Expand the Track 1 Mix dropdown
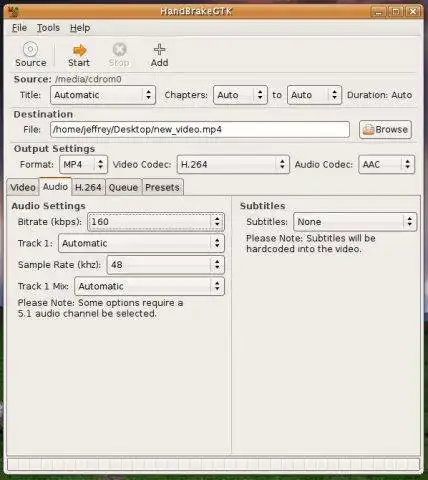This screenshot has width=428, height=480. pyautogui.click(x=149, y=286)
